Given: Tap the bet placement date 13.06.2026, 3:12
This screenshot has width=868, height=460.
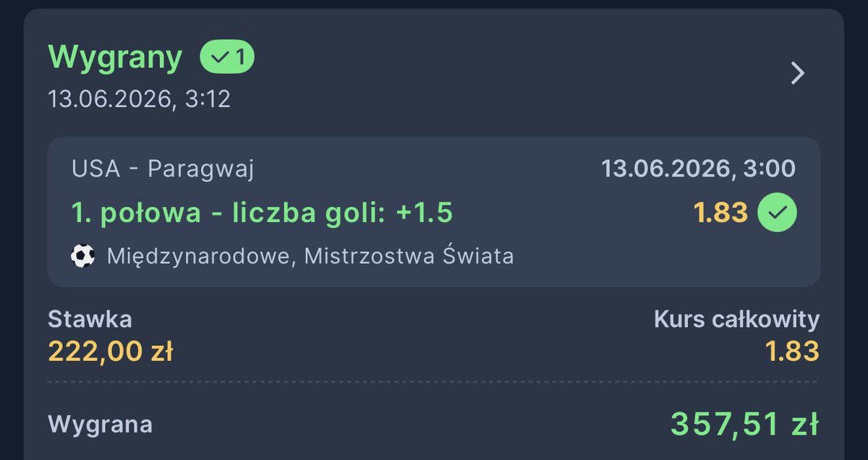Looking at the screenshot, I should (x=140, y=98).
